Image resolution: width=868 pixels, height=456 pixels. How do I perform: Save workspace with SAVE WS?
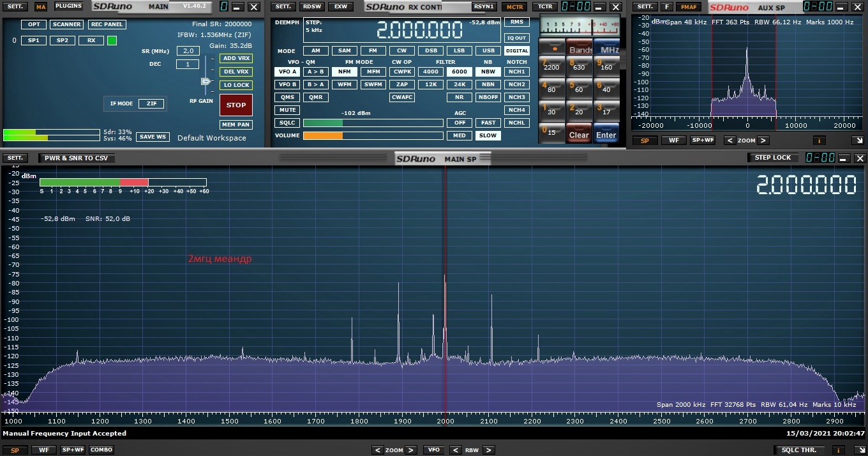[x=153, y=137]
